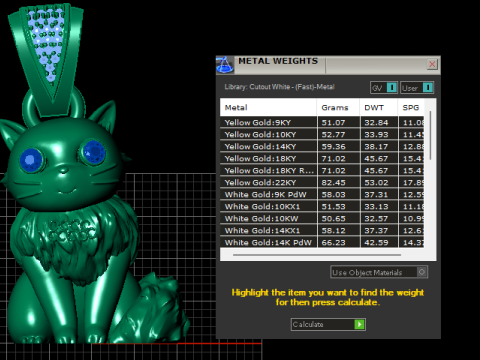480x360 pixels.
Task: Sort by the DWT column header
Action: pos(379,108)
